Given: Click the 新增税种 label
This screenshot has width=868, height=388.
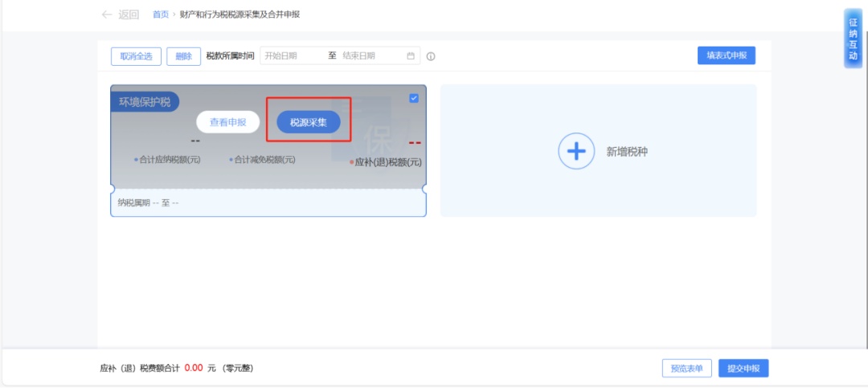Looking at the screenshot, I should click(627, 151).
